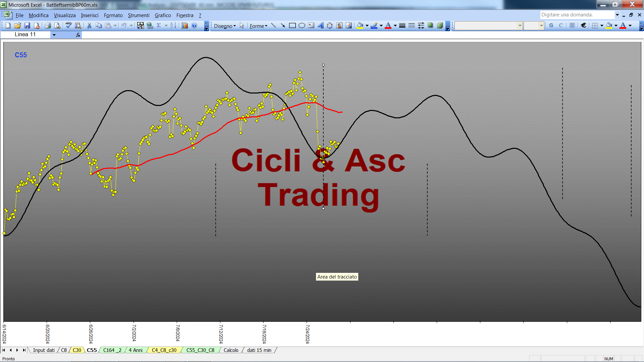Screen dimensions: 644x362
Task: Open the Modifica menu
Action: click(39, 15)
